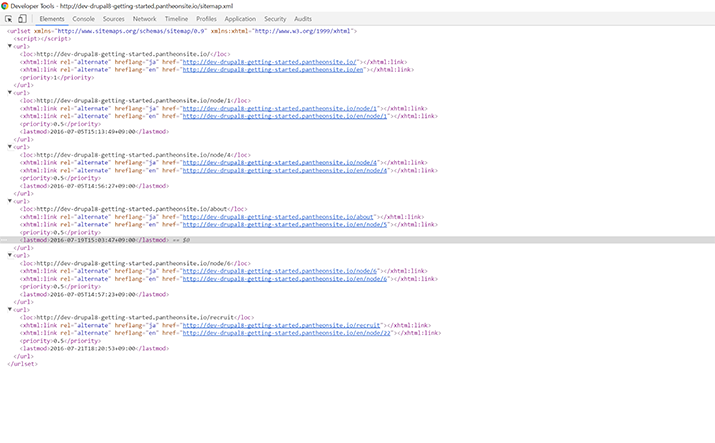
Task: Open the en href link for en/node/4
Action: tap(285, 170)
